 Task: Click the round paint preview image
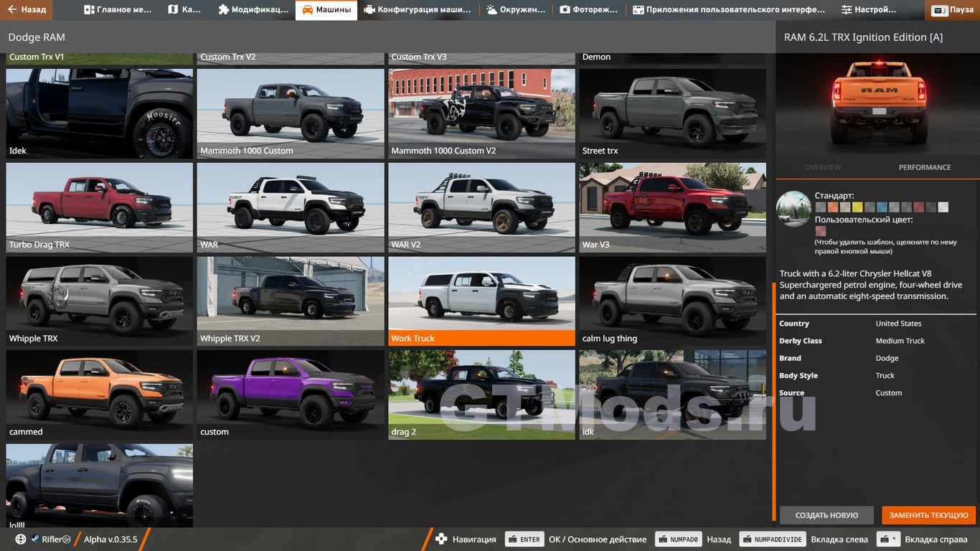click(x=793, y=209)
